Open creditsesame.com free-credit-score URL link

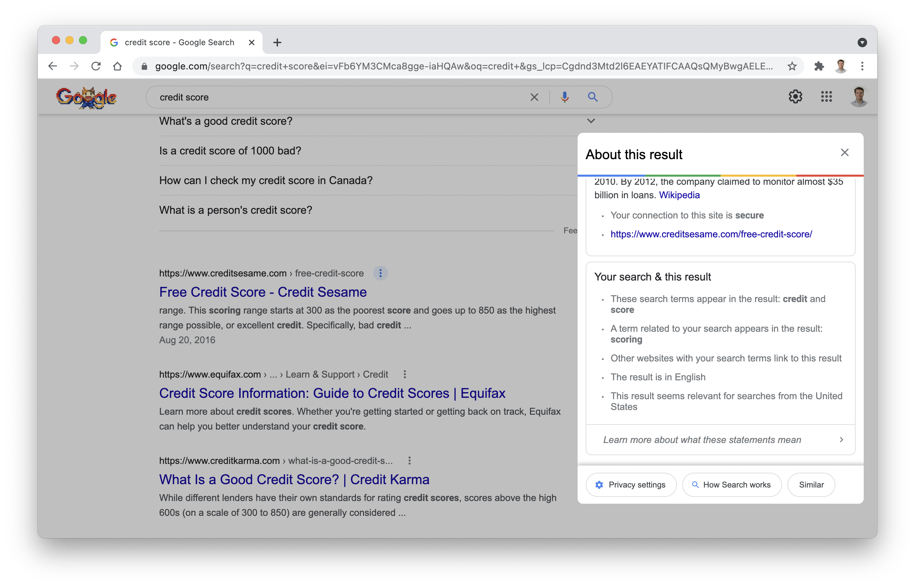711,234
